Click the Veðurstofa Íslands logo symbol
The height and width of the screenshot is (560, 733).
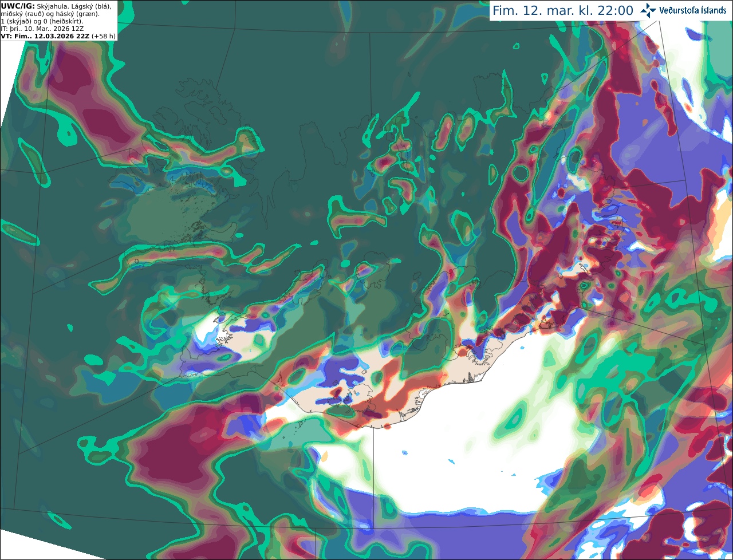click(648, 10)
